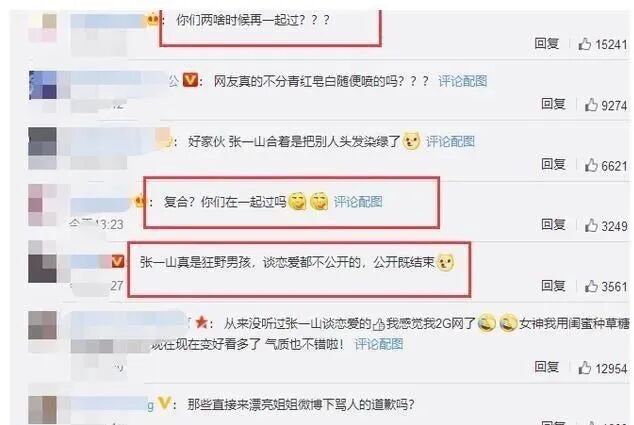Screen dimensions: 634x425
Task: Click red star badge before 从来没听过
Action: click(x=201, y=322)
